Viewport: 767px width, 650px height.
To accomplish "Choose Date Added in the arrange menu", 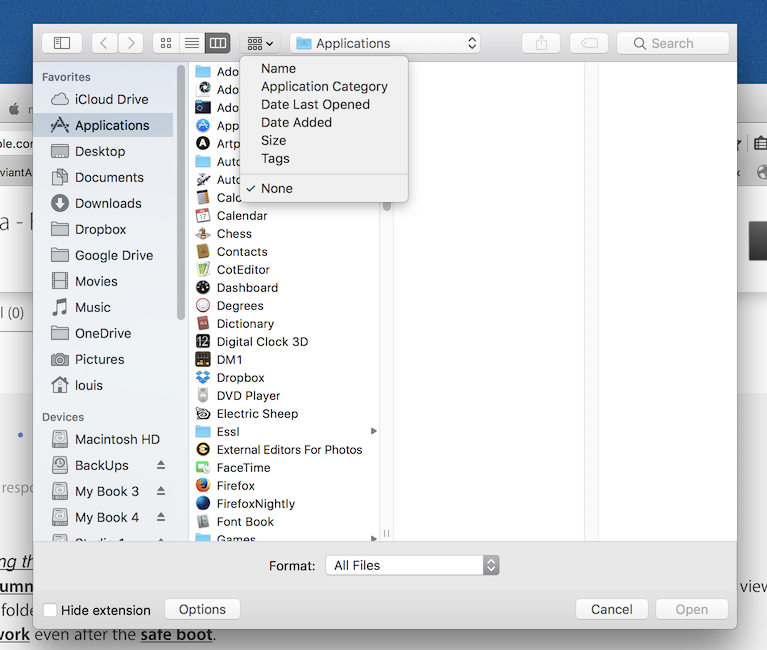I will 324,123.
